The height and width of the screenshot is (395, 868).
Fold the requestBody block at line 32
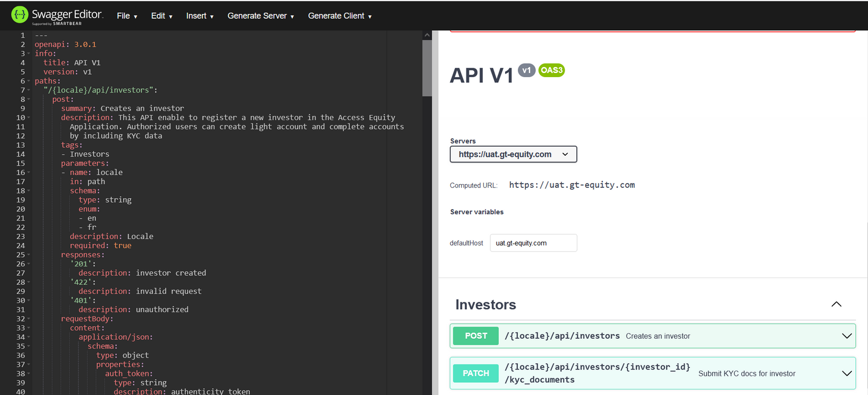[29, 319]
